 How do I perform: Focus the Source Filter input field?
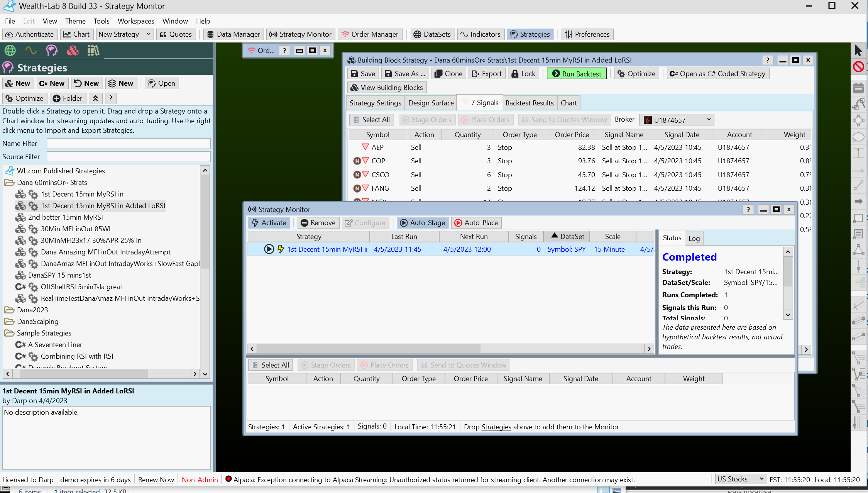[x=129, y=157]
